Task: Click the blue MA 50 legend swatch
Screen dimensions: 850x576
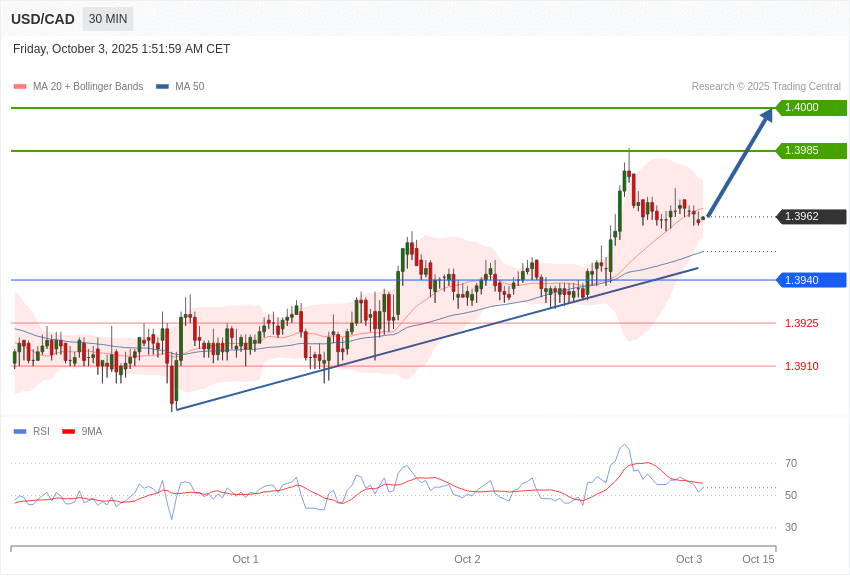Action: pyautogui.click(x=162, y=87)
